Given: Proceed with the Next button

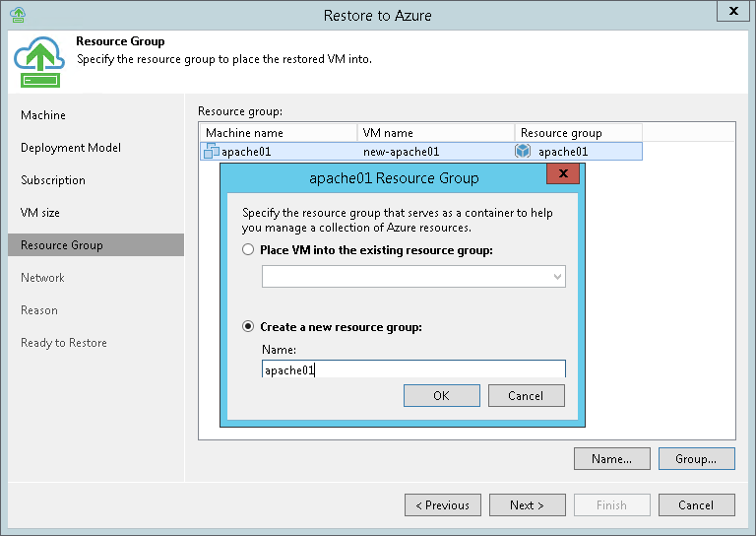Looking at the screenshot, I should [527, 505].
